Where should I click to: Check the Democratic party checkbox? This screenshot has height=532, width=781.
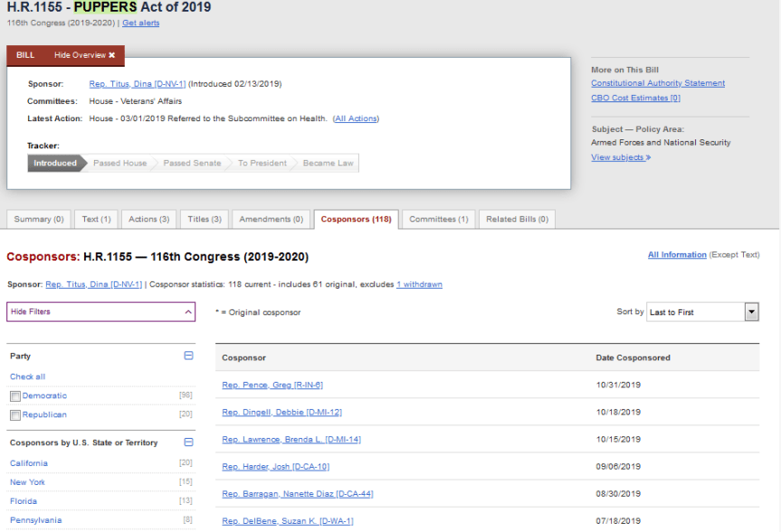pos(15,396)
